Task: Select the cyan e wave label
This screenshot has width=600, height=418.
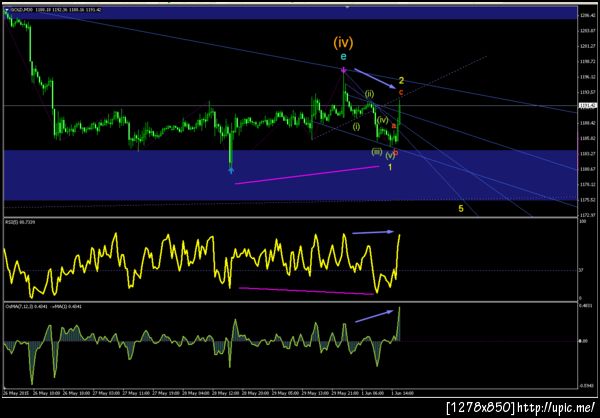Action: pyautogui.click(x=343, y=57)
